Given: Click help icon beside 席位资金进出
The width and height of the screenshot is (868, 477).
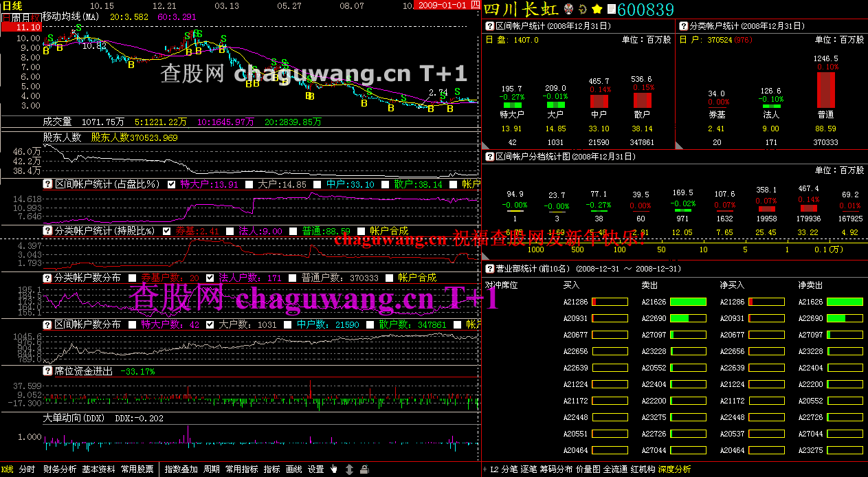Looking at the screenshot, I should coord(48,371).
